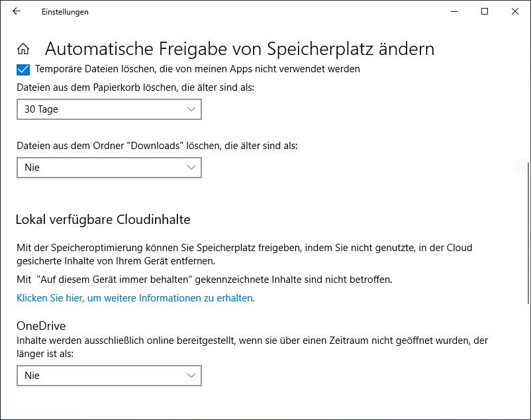Open the 'Klicken Sie hier' information link
The image size is (531, 420).
coord(135,298)
